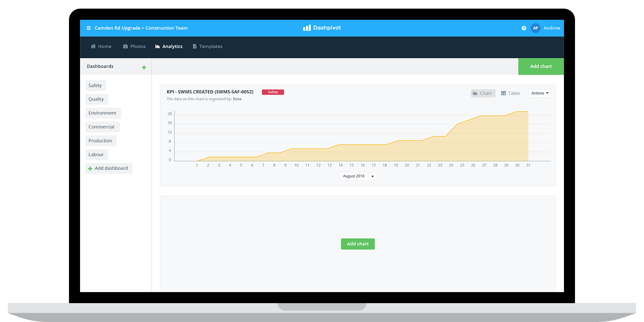Click the Photos camera icon

pyautogui.click(x=126, y=46)
